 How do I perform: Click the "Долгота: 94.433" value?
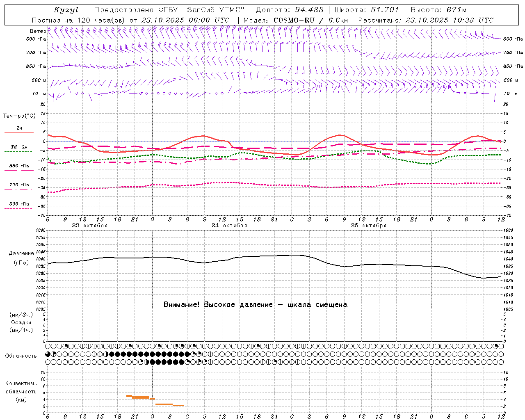tap(290, 10)
